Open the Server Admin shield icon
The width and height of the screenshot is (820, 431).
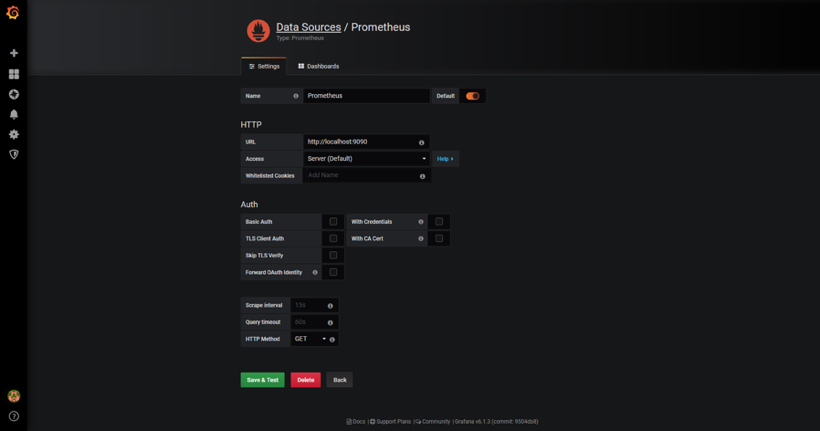14,154
